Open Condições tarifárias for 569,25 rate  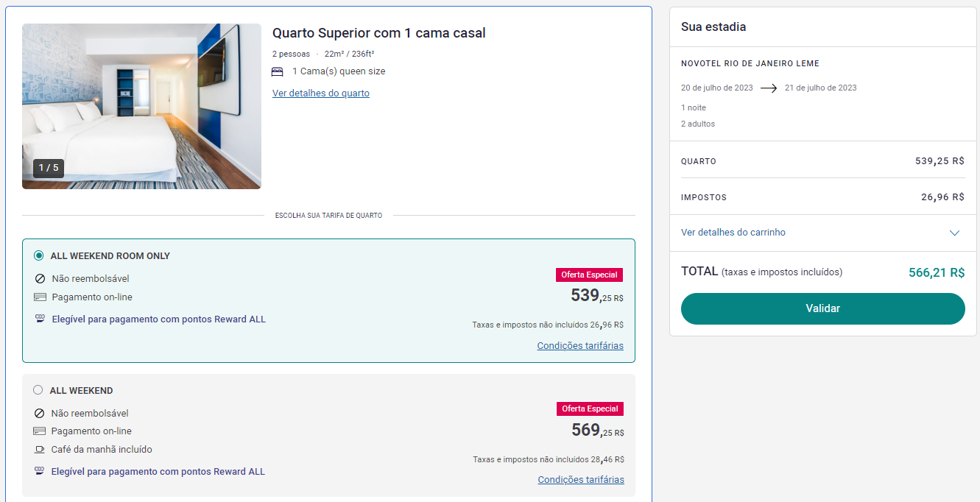pyautogui.click(x=581, y=480)
